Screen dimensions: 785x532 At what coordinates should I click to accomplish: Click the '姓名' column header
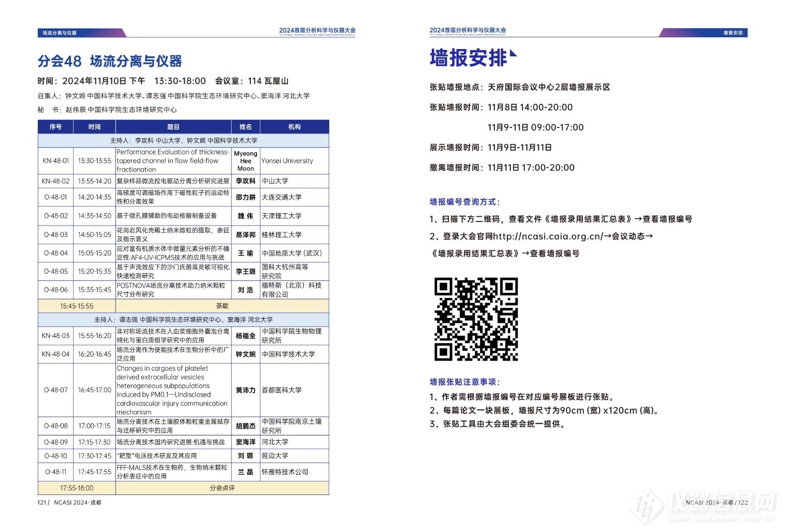pos(246,127)
